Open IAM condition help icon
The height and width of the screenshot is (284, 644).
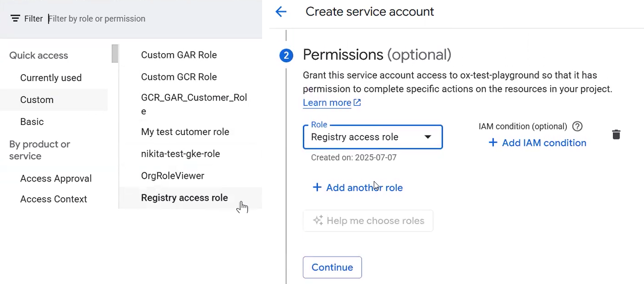pos(577,126)
